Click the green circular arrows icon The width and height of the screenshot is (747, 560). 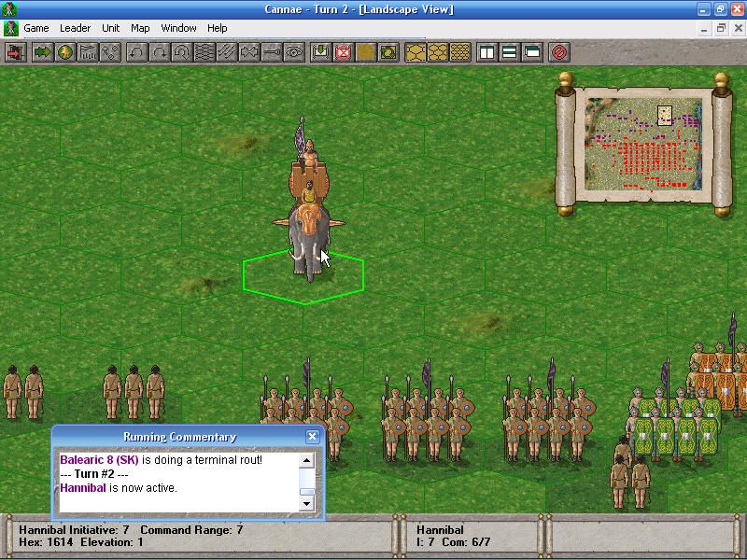(388, 51)
